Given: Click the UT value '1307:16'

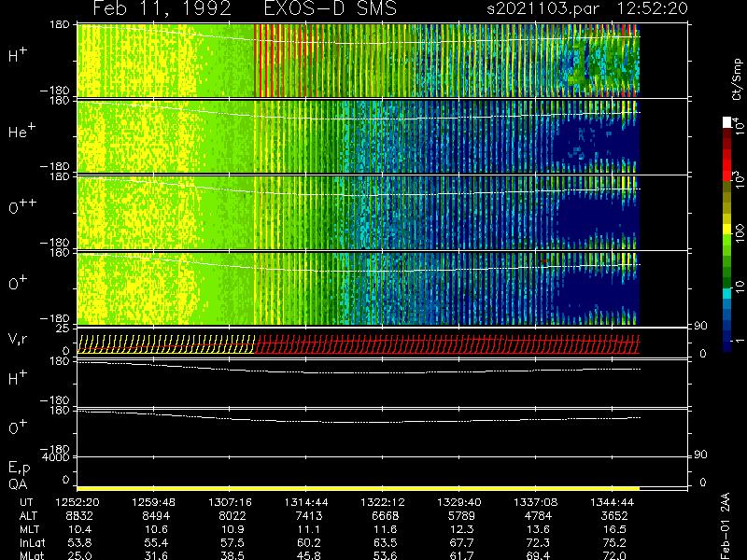Looking at the screenshot, I should coord(230,502).
